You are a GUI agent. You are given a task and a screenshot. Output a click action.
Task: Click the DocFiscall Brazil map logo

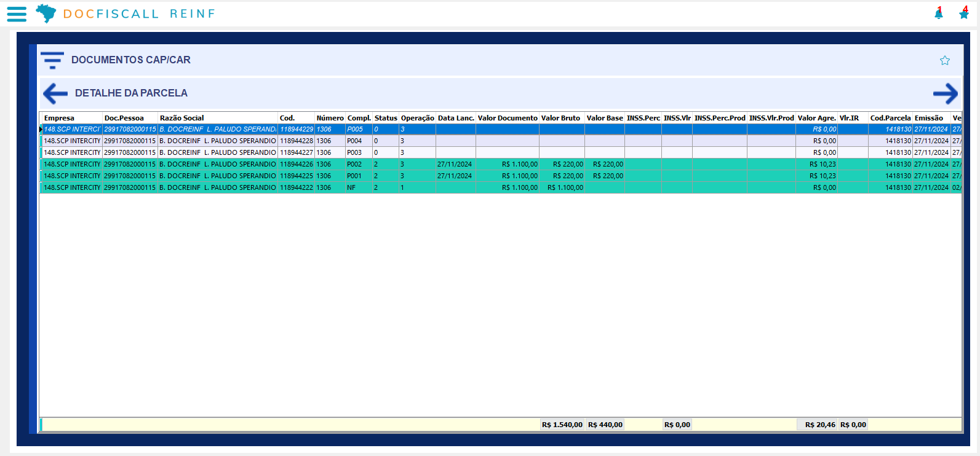coord(46,14)
